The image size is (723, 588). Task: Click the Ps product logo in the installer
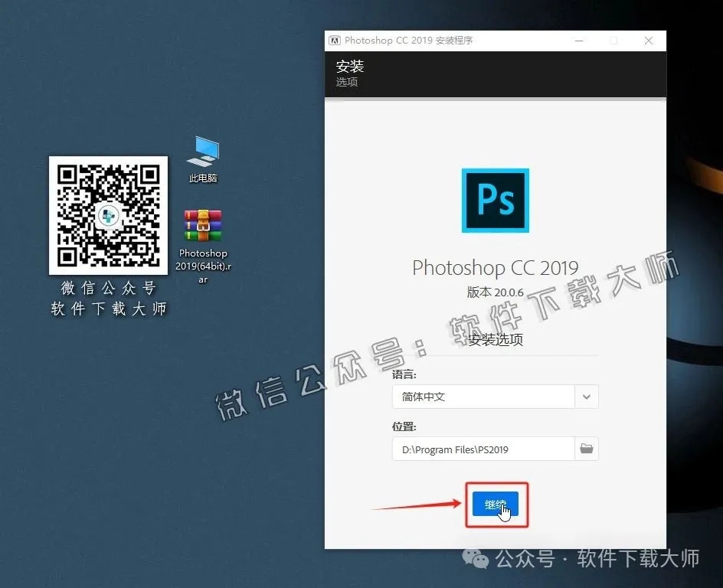pyautogui.click(x=495, y=200)
